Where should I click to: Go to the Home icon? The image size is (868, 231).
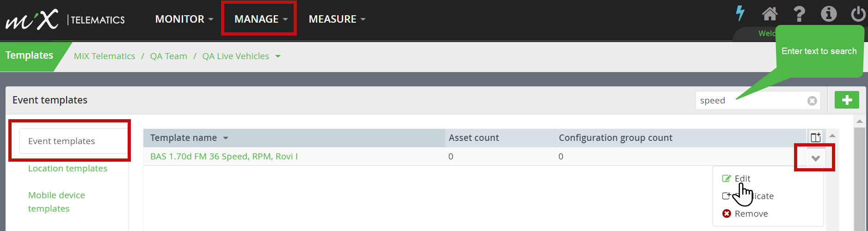(x=770, y=14)
